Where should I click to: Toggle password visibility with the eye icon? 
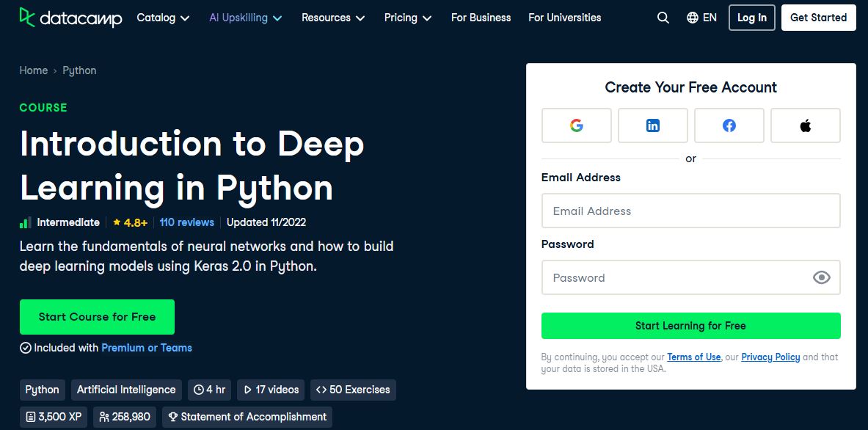click(821, 277)
